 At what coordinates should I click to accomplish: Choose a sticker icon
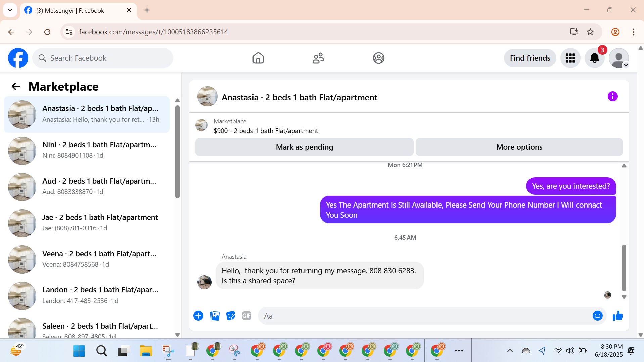[x=231, y=316]
